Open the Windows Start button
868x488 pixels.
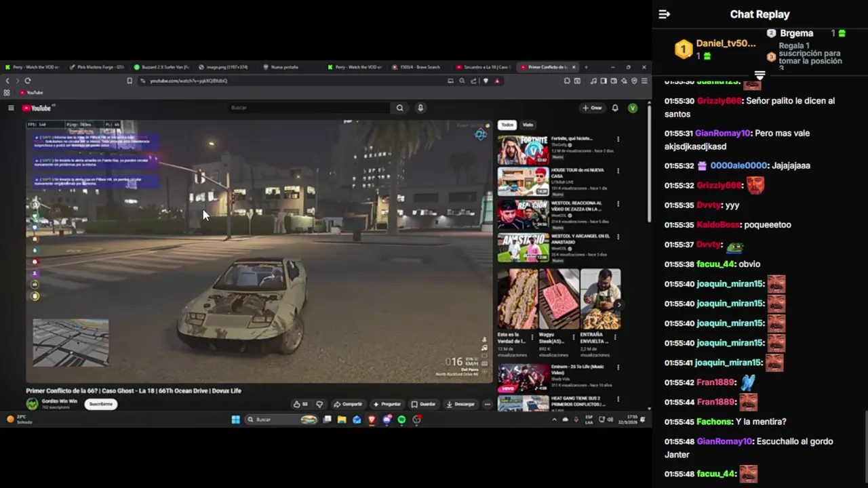click(x=235, y=420)
